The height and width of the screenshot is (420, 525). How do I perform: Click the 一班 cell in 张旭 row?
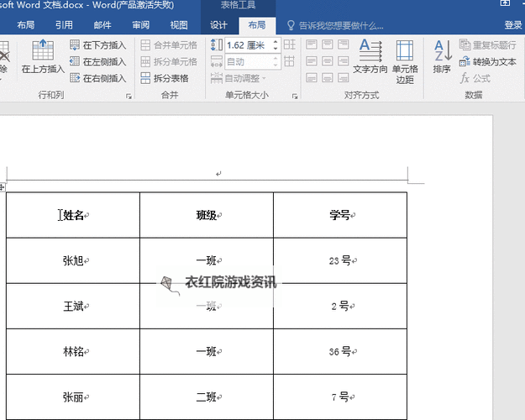click(207, 260)
